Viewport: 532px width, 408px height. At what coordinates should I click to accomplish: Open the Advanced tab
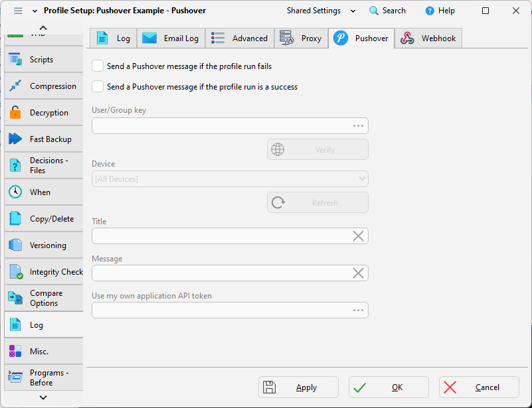240,38
